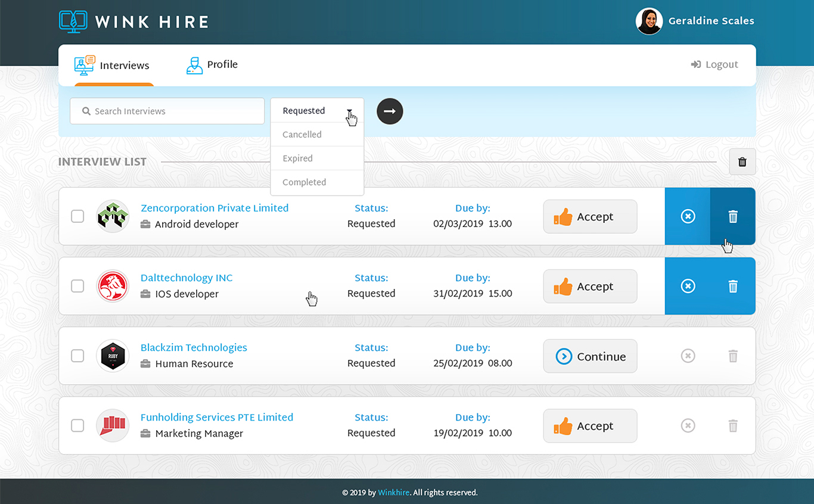Click Geraldine Scales profile avatar
Viewport: 814px width, 504px height.
[649, 21]
